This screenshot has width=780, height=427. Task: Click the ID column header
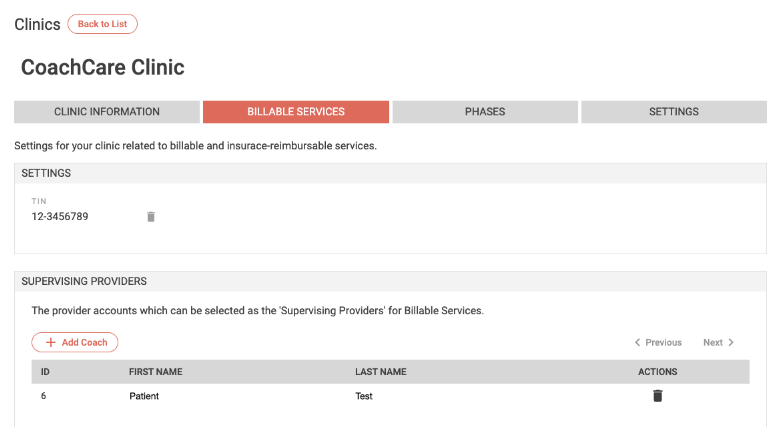(45, 372)
